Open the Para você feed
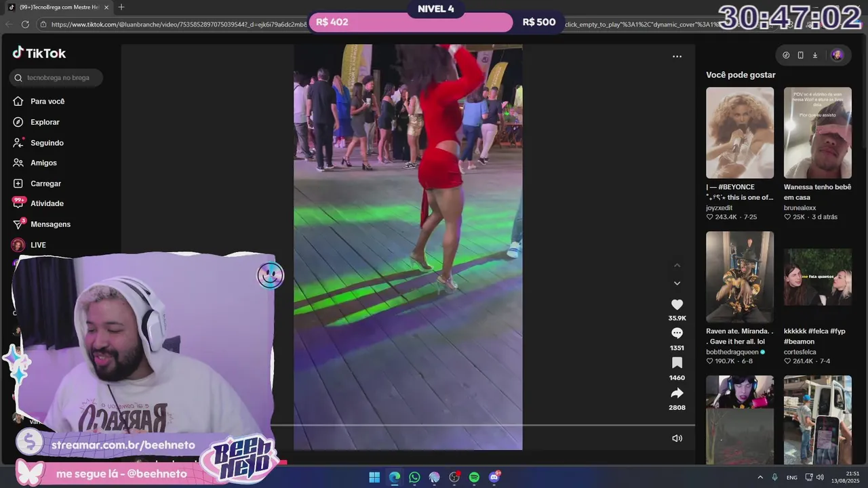The height and width of the screenshot is (488, 868). [39, 101]
